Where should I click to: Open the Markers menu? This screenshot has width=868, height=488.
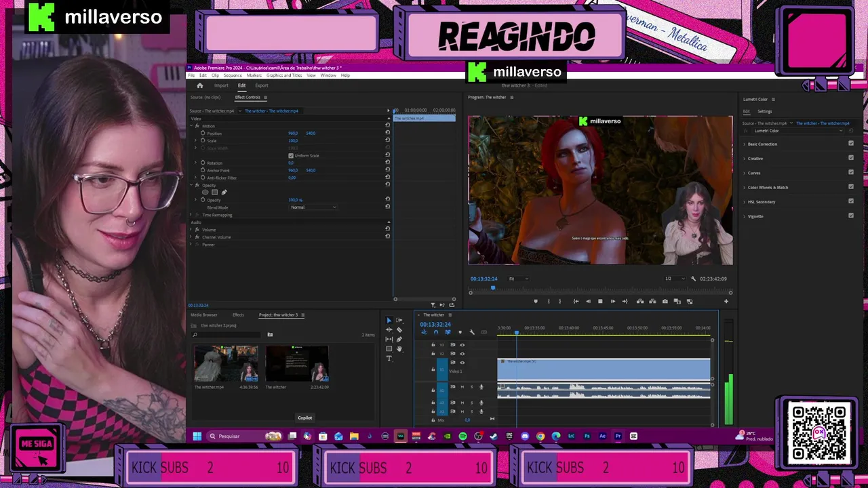(254, 75)
